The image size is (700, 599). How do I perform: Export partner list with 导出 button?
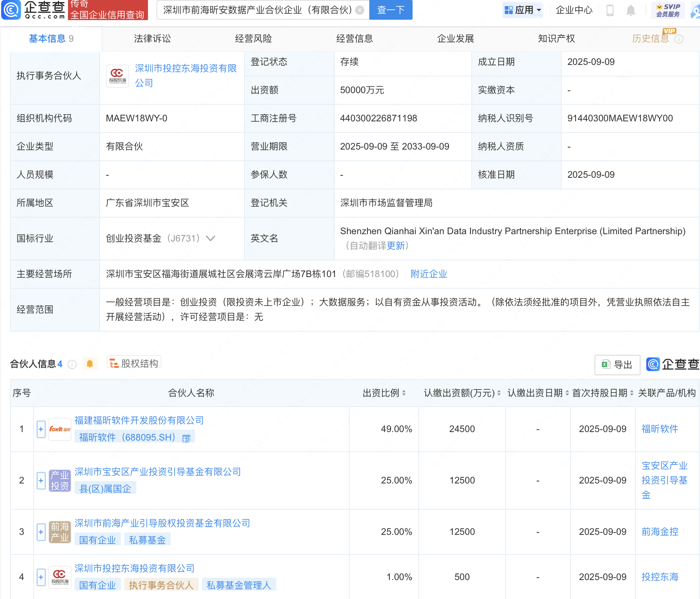[x=617, y=364]
